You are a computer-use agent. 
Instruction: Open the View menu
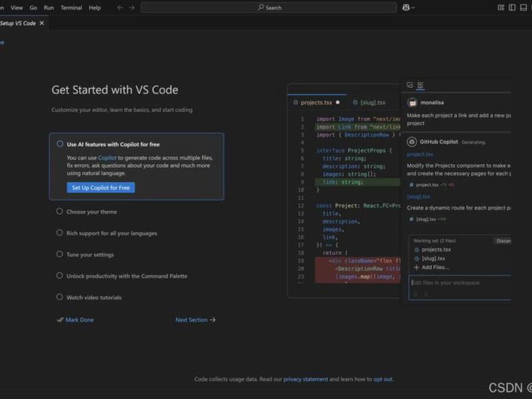tap(17, 7)
